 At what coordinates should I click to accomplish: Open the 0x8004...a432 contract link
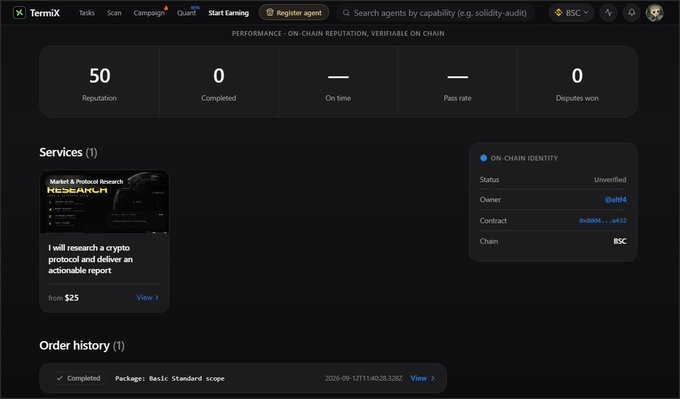click(602, 220)
